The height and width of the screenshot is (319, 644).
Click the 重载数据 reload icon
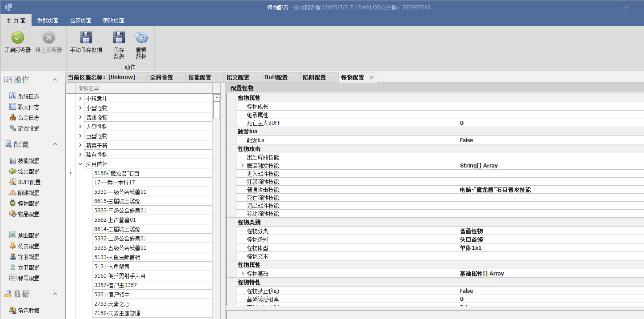pos(141,37)
